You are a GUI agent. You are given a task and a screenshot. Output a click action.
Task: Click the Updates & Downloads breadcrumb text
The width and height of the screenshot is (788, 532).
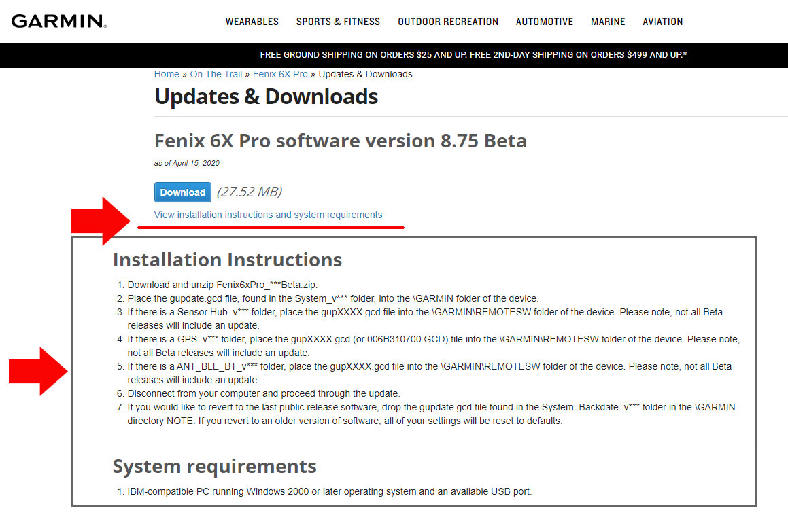coord(365,74)
